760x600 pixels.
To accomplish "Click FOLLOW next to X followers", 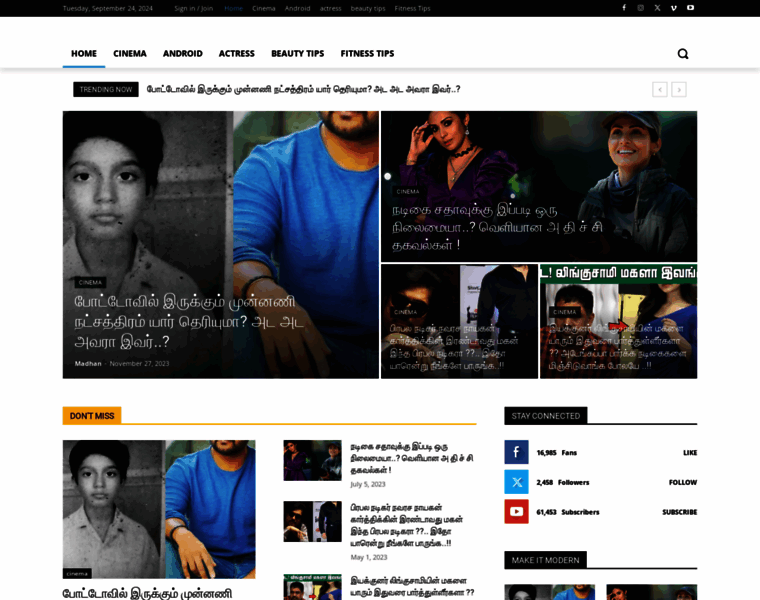I will [x=682, y=482].
